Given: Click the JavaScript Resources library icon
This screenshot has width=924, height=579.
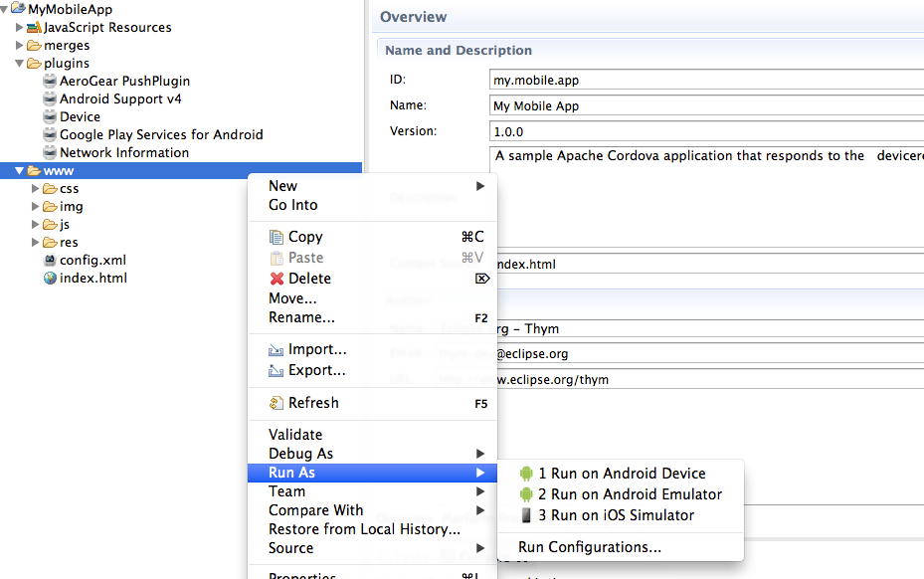Looking at the screenshot, I should pyautogui.click(x=34, y=27).
